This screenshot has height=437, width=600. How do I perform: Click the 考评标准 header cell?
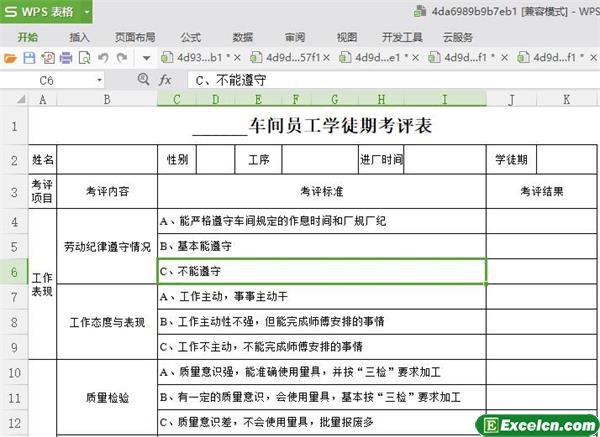tap(322, 191)
